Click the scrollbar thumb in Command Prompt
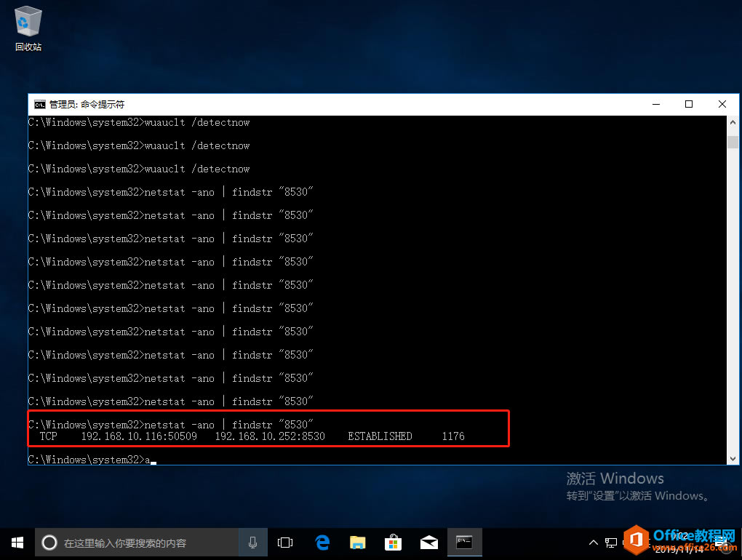The width and height of the screenshot is (742, 560). click(x=733, y=142)
